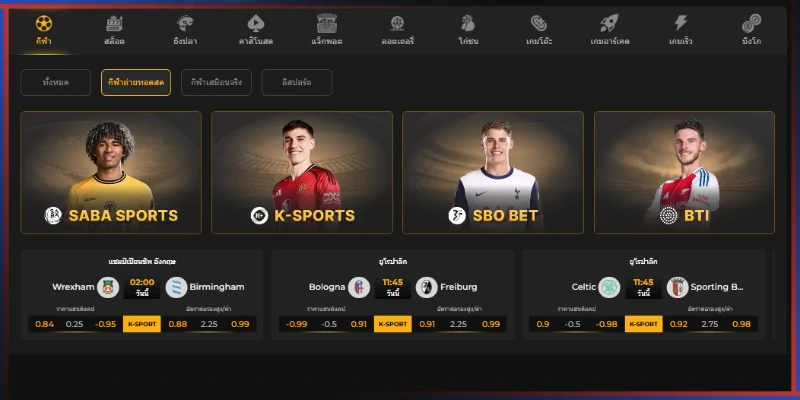This screenshot has height=400, width=800.
Task: Click K-SPORT button on Wrexham match
Action: coord(142,324)
